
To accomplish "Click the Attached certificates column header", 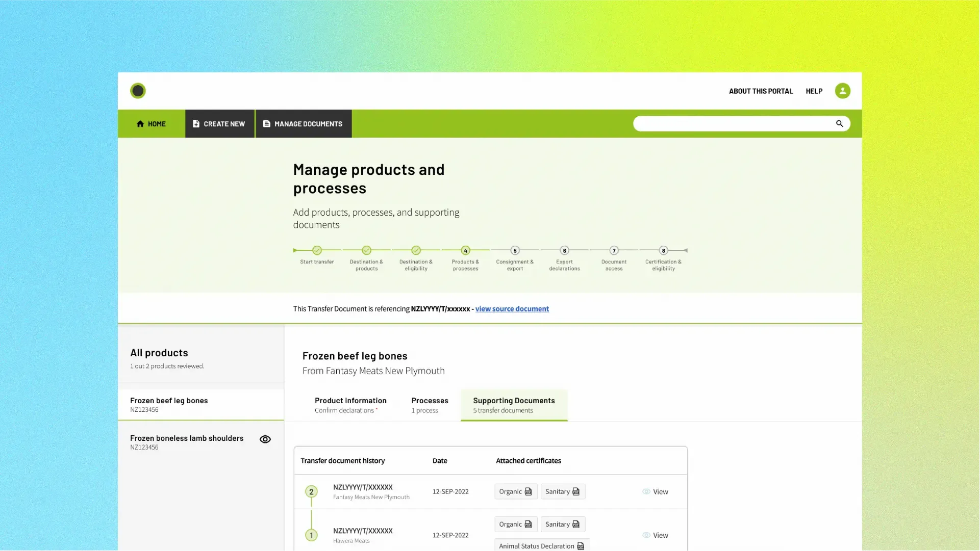I will coord(528,461).
